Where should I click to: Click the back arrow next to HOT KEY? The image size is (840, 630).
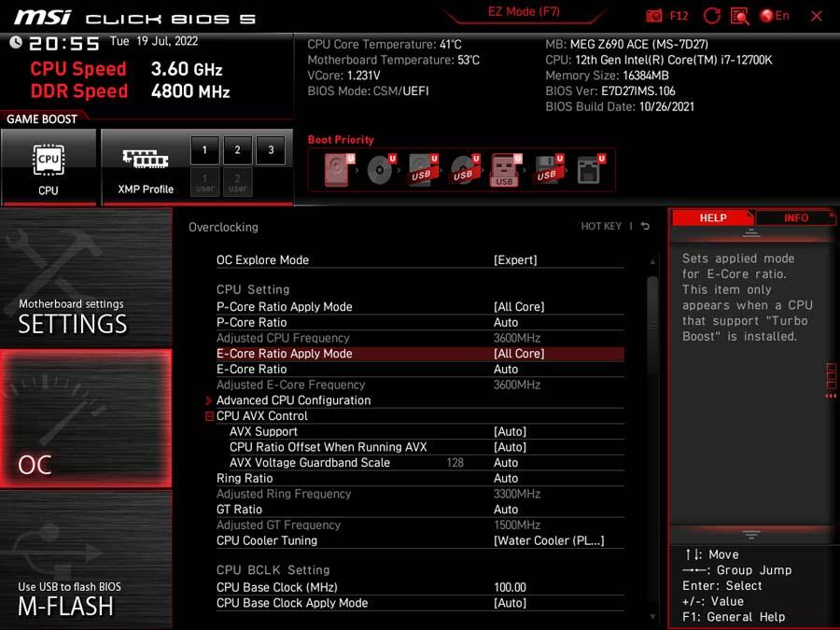645,226
